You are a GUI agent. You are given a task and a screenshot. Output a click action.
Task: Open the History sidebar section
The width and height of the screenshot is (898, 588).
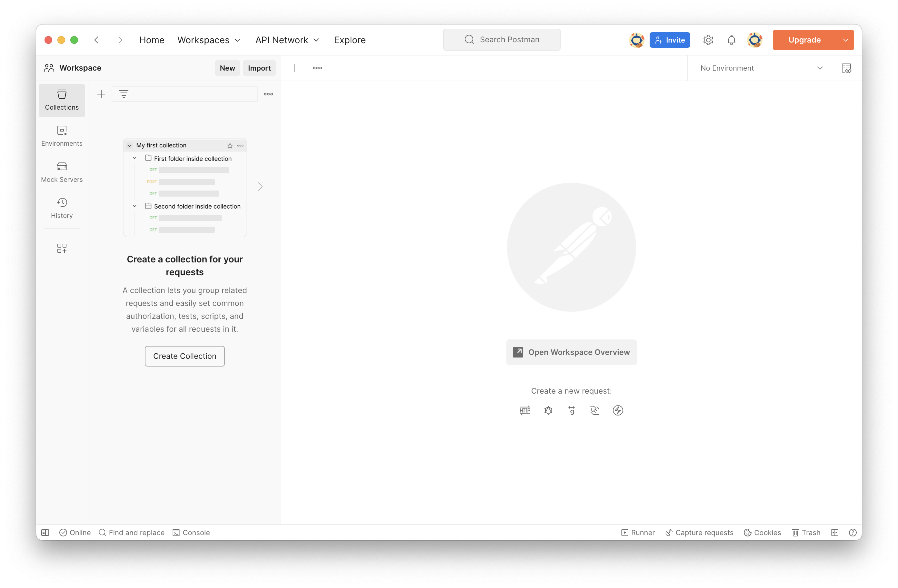[62, 208]
